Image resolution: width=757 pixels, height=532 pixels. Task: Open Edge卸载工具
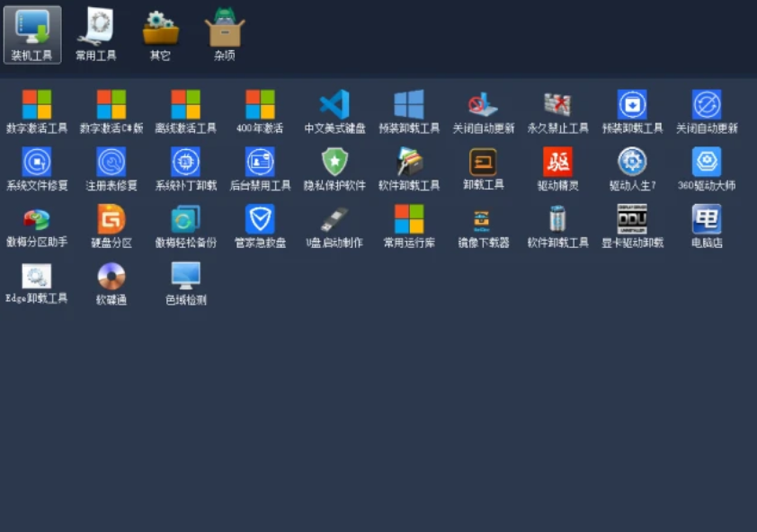click(37, 283)
